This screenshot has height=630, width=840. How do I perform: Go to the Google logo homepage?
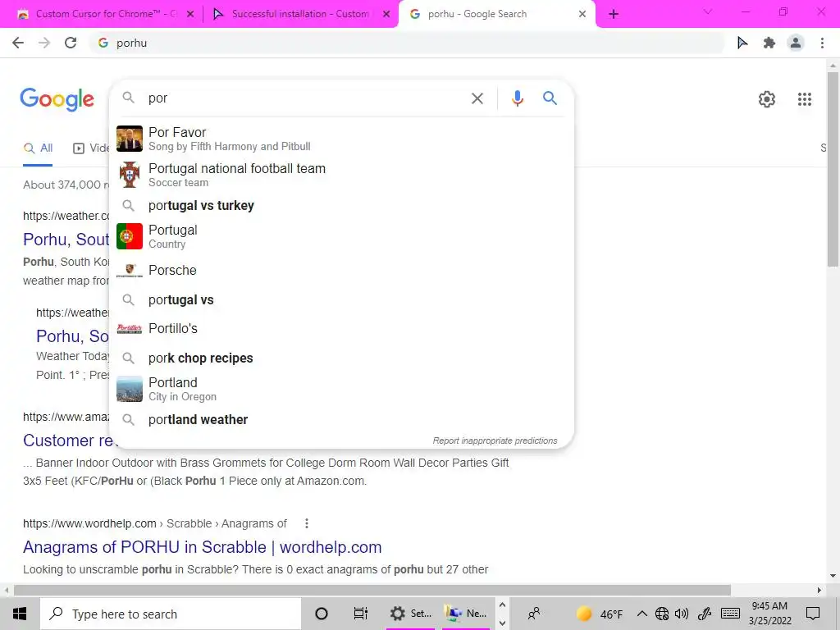point(57,99)
